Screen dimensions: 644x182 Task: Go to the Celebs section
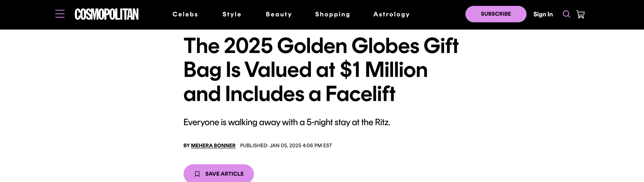[185, 14]
